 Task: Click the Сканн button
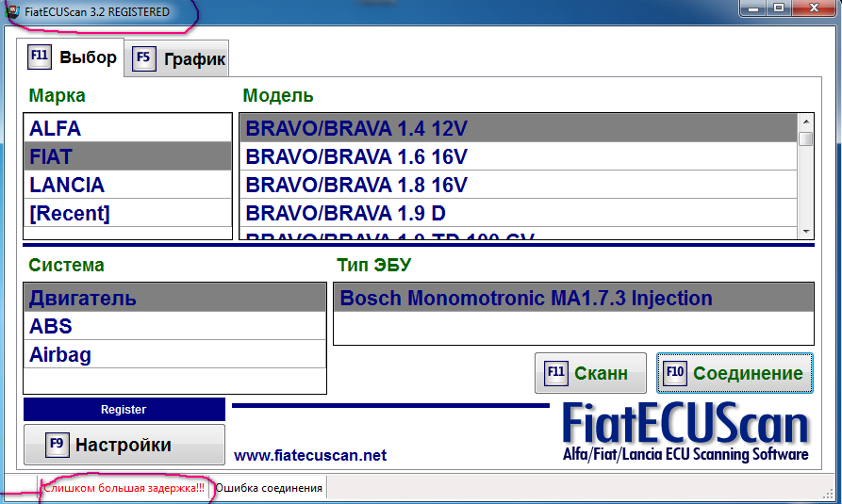click(590, 373)
